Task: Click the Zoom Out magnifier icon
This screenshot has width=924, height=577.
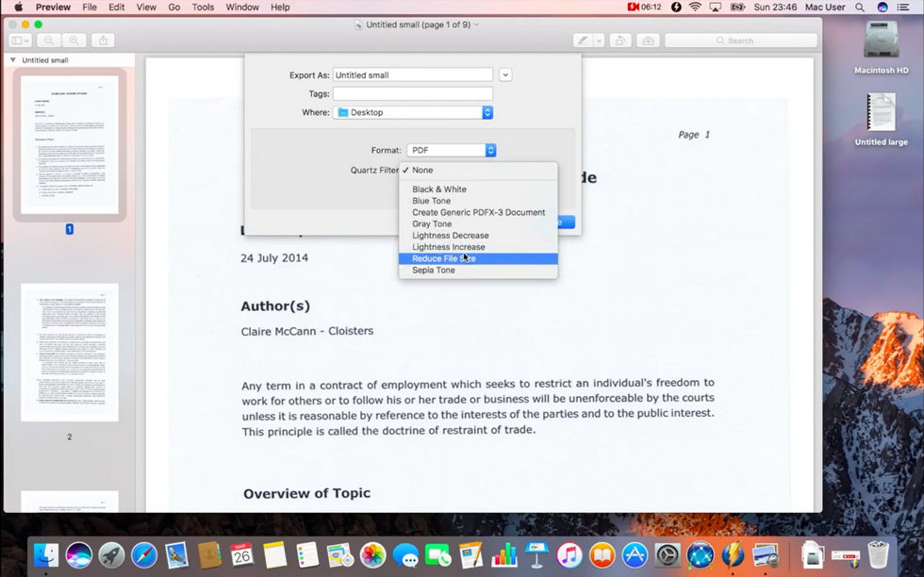Action: click(x=49, y=41)
